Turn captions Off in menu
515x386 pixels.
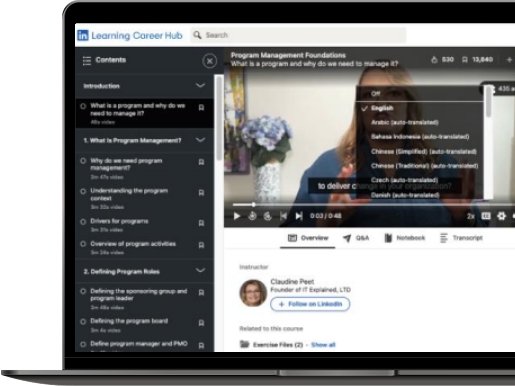click(x=375, y=94)
